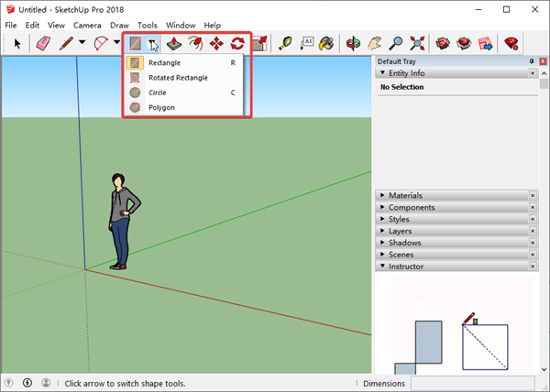Click the tray scrollbar up arrow
The height and width of the screenshot is (392, 550).
click(544, 73)
